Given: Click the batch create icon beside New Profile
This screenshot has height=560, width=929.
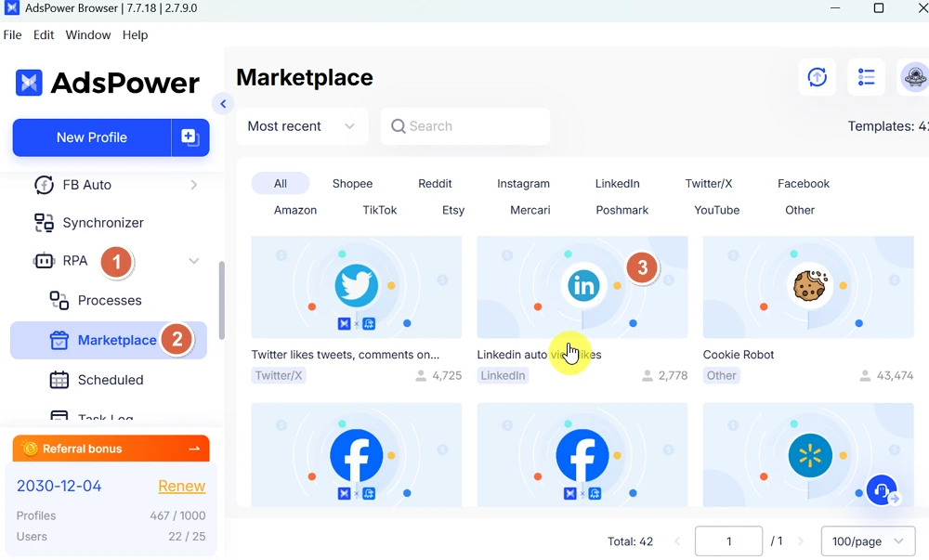Looking at the screenshot, I should [x=190, y=137].
